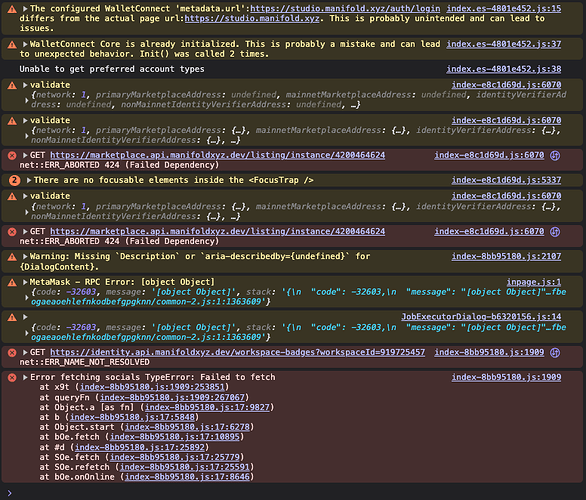Click the network request icon beside first marketplace GET error
Viewport: 586px width, 500px height.
point(555,155)
